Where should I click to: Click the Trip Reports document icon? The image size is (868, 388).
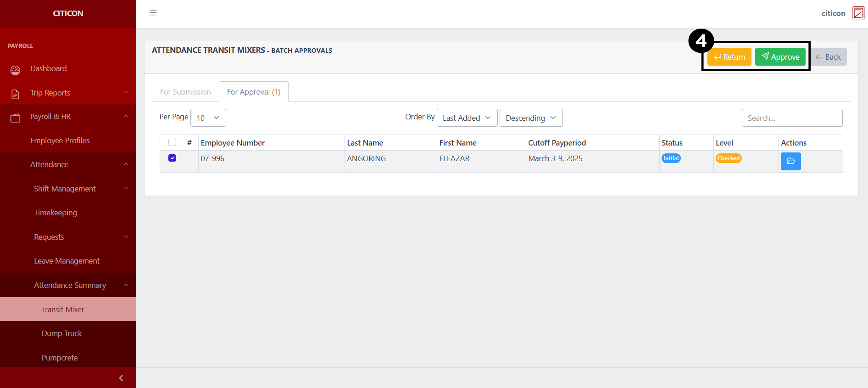coord(15,94)
